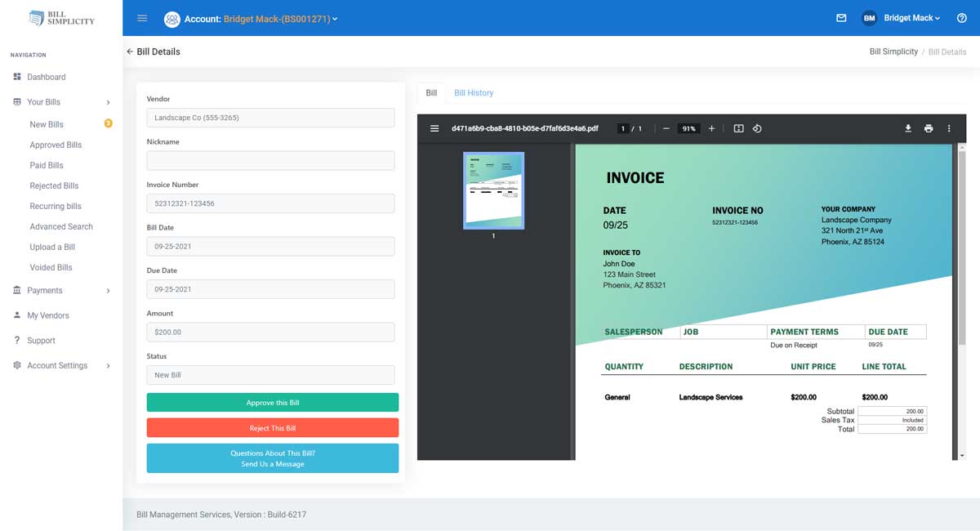Click Reject This Bill button
The height and width of the screenshot is (531, 980).
coord(273,428)
